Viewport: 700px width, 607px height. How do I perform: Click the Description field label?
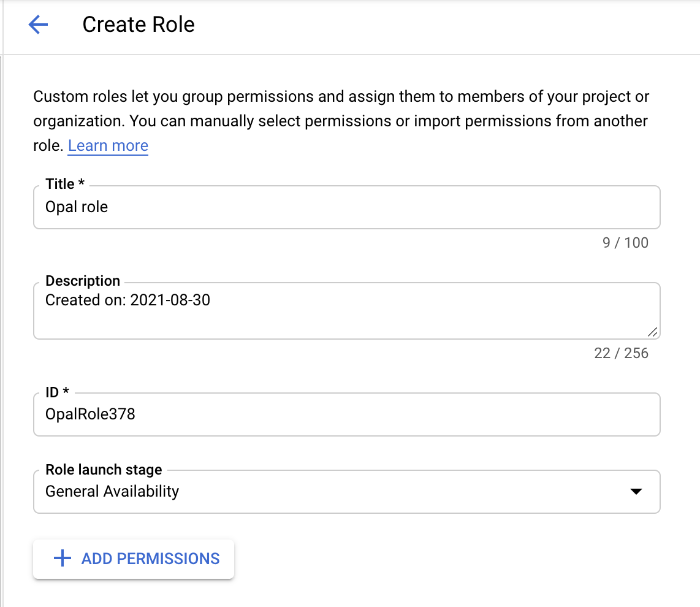click(83, 281)
